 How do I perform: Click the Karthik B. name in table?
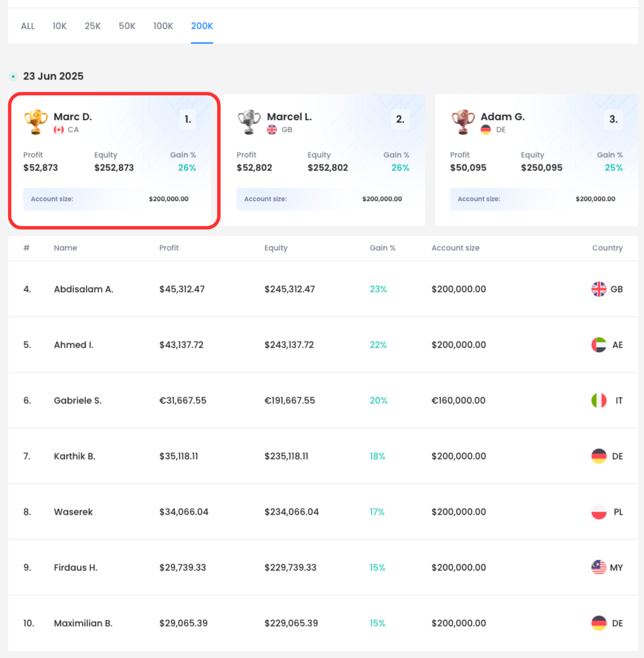tap(75, 456)
